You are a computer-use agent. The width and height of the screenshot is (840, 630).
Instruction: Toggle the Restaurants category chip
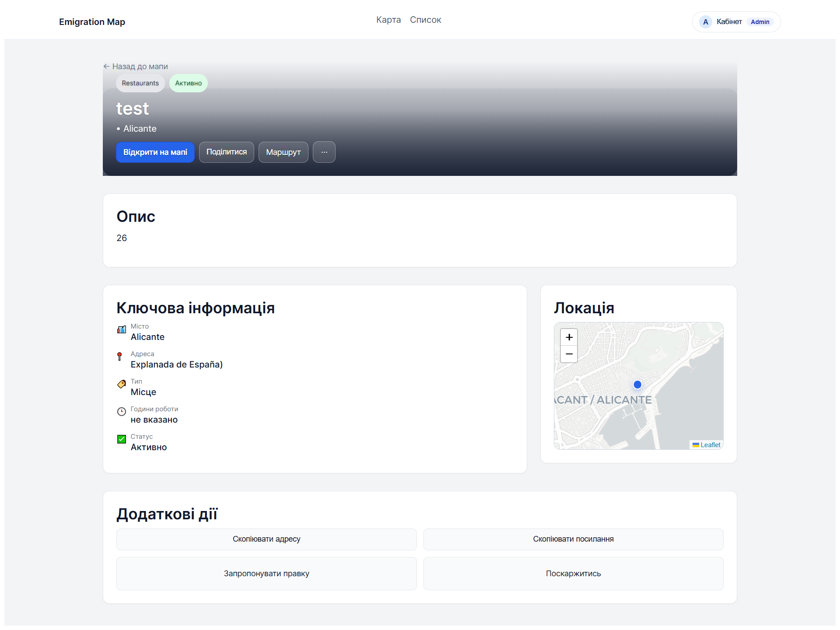(x=140, y=83)
